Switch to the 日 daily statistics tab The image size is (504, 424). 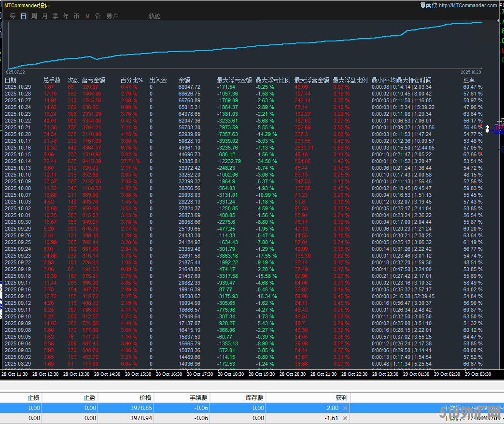tap(23, 16)
